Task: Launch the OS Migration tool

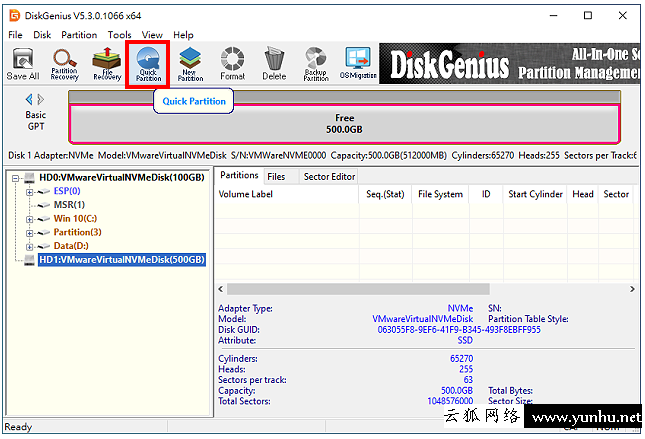Action: click(x=358, y=63)
